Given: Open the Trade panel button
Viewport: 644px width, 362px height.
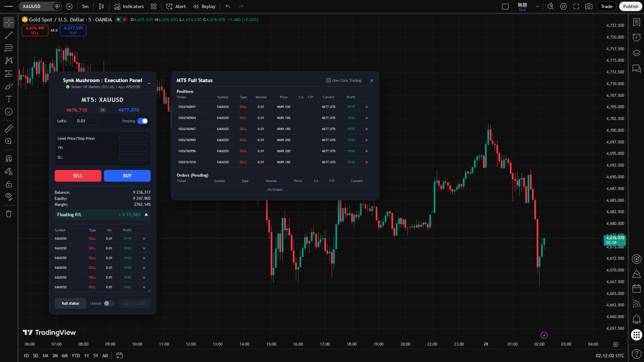Looking at the screenshot, I should click(606, 6).
